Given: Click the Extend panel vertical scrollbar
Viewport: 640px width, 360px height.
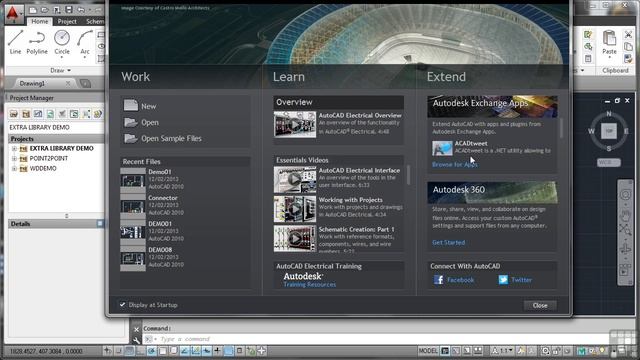Looking at the screenshot, I should pyautogui.click(x=561, y=128).
